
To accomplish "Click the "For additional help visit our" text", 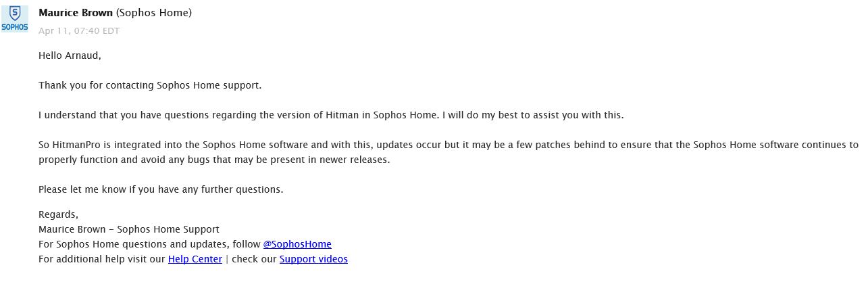I will coord(102,259).
